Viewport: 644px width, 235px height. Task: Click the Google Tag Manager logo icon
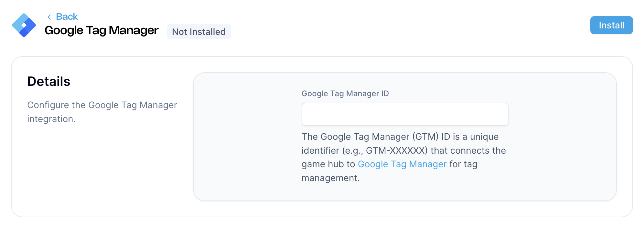point(24,25)
